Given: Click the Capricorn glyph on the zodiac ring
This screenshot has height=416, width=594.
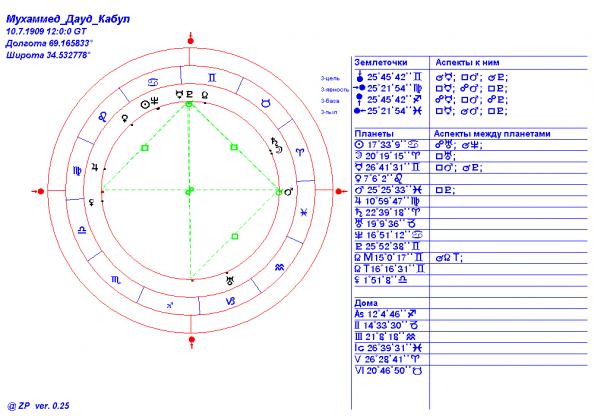Looking at the screenshot, I should point(230,301).
